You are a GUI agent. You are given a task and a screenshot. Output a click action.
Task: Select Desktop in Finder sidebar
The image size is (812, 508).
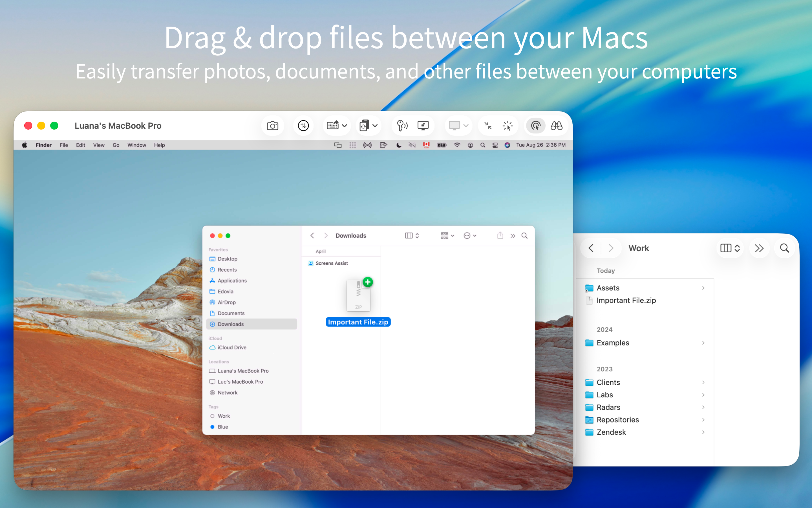click(x=251, y=259)
